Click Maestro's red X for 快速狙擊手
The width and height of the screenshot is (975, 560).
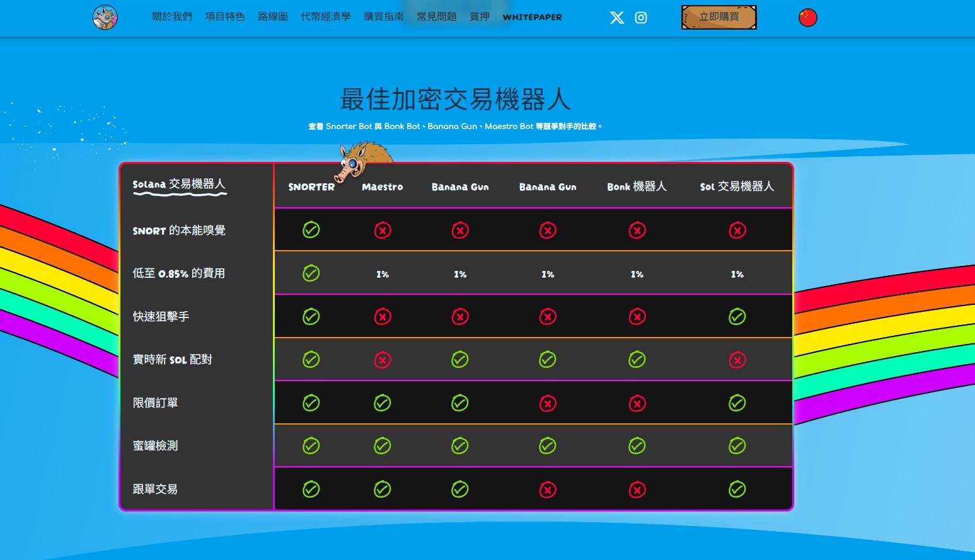coord(383,316)
